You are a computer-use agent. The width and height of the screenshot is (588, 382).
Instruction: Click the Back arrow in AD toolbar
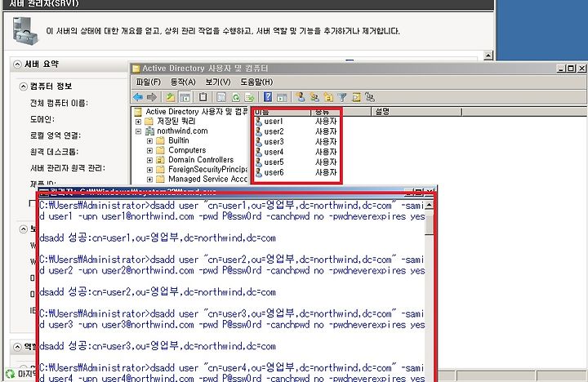pyautogui.click(x=138, y=97)
